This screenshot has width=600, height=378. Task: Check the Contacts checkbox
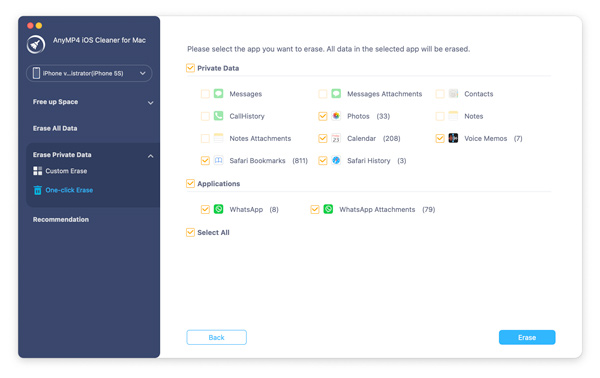[440, 94]
